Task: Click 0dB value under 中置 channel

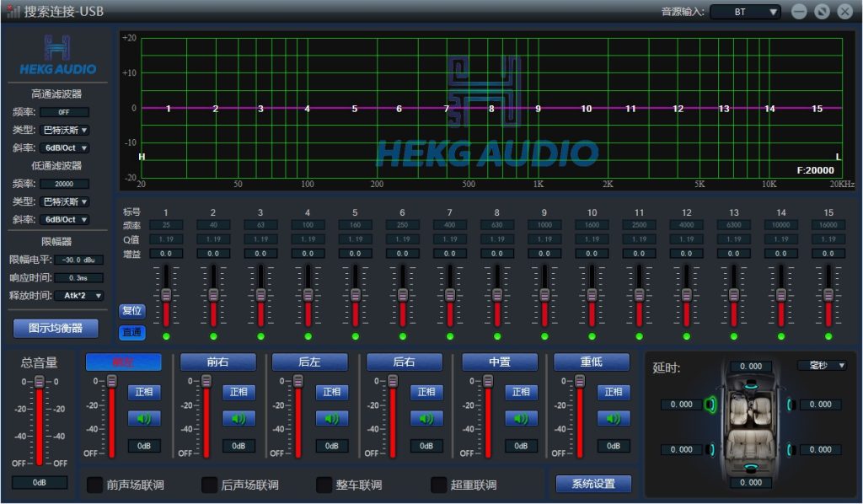Action: pyautogui.click(x=521, y=446)
